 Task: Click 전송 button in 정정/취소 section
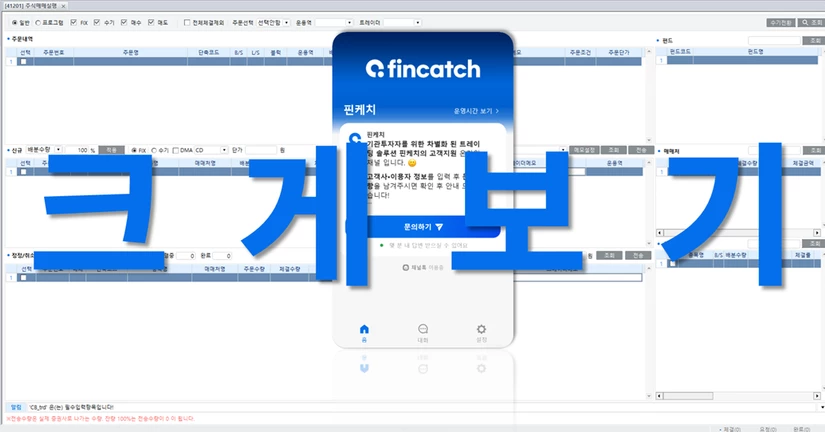click(638, 255)
